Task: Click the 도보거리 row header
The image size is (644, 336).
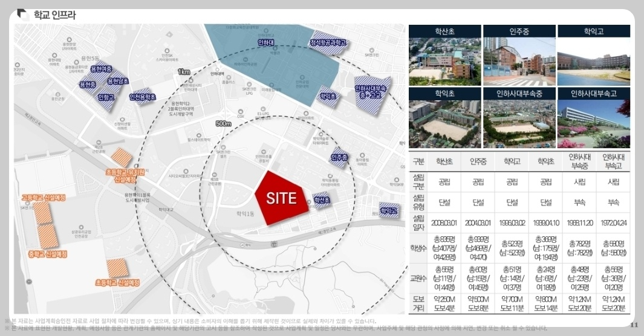Action: coord(418,303)
